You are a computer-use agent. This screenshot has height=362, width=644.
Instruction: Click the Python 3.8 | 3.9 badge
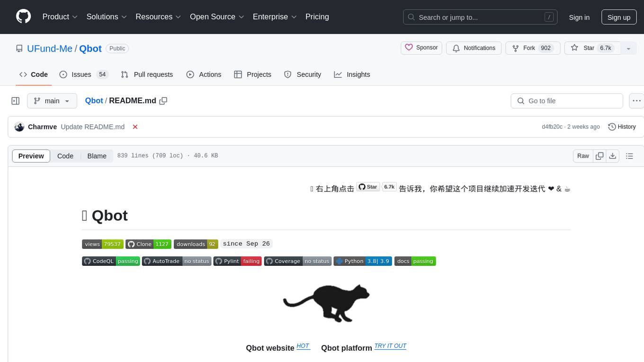coord(363,261)
